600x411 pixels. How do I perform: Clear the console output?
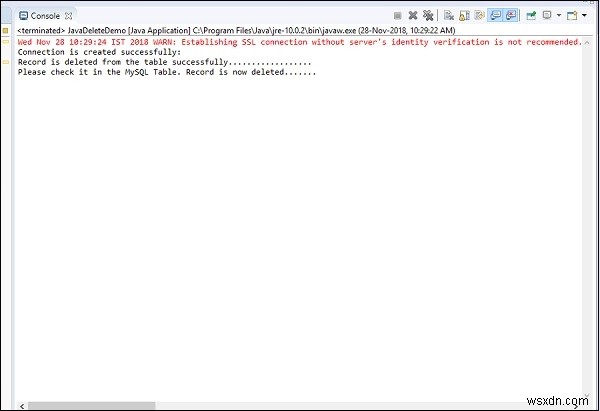pos(448,16)
